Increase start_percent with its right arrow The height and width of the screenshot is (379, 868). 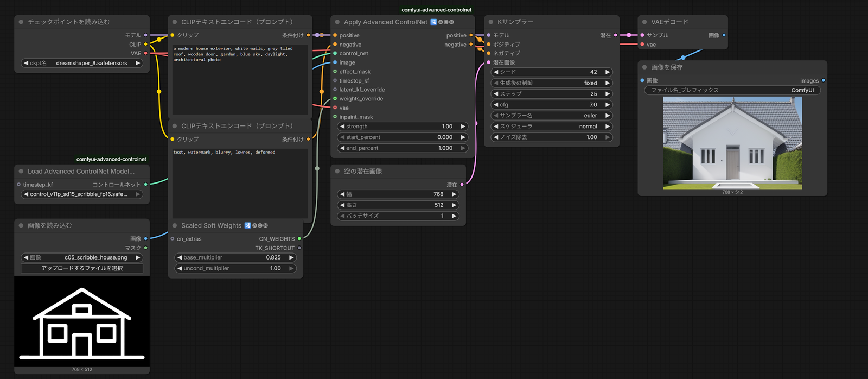463,137
